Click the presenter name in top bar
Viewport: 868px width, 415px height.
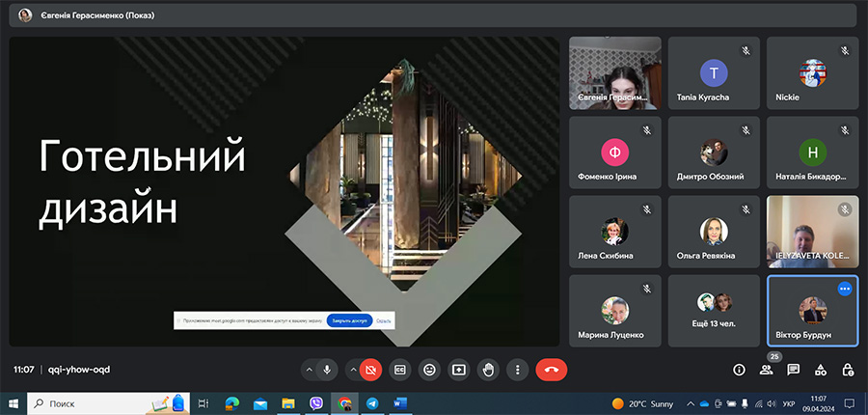[x=97, y=15]
